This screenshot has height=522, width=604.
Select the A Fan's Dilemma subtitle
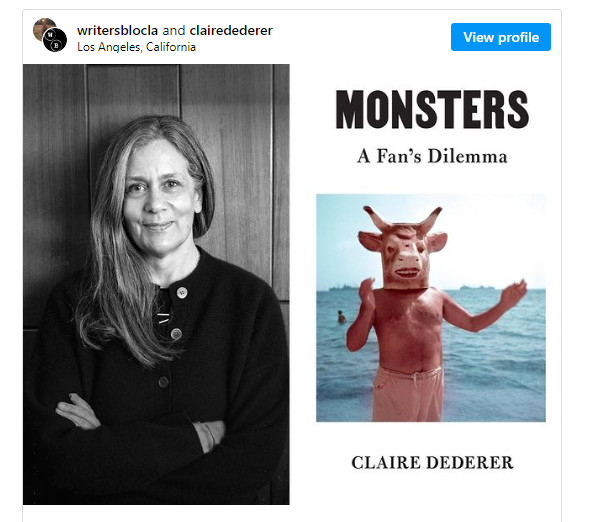tap(432, 156)
